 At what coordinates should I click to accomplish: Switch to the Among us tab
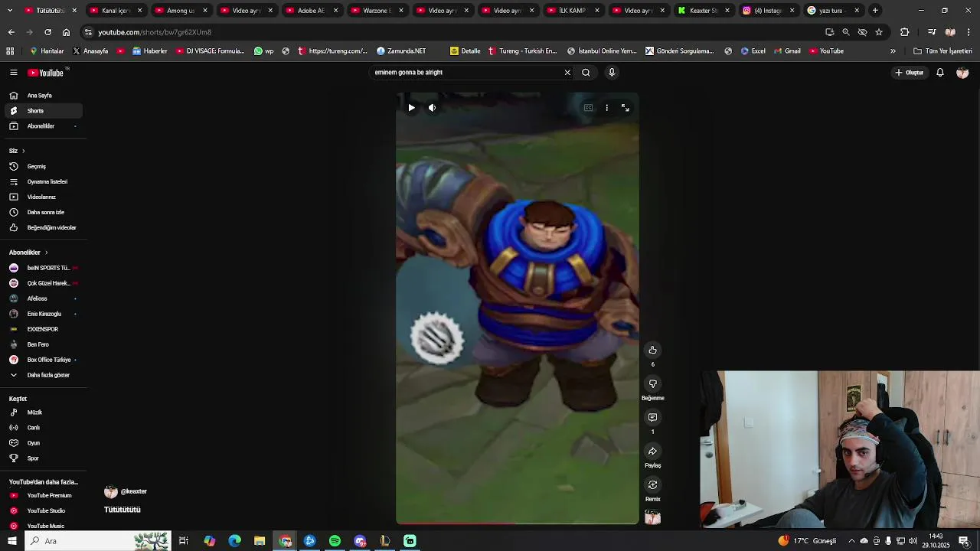coord(181,11)
